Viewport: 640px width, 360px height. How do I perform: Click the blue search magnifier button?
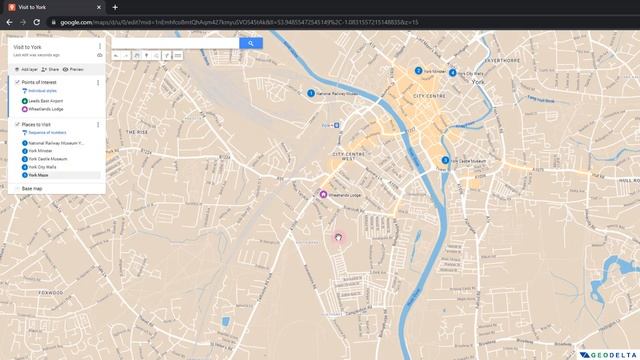point(251,43)
